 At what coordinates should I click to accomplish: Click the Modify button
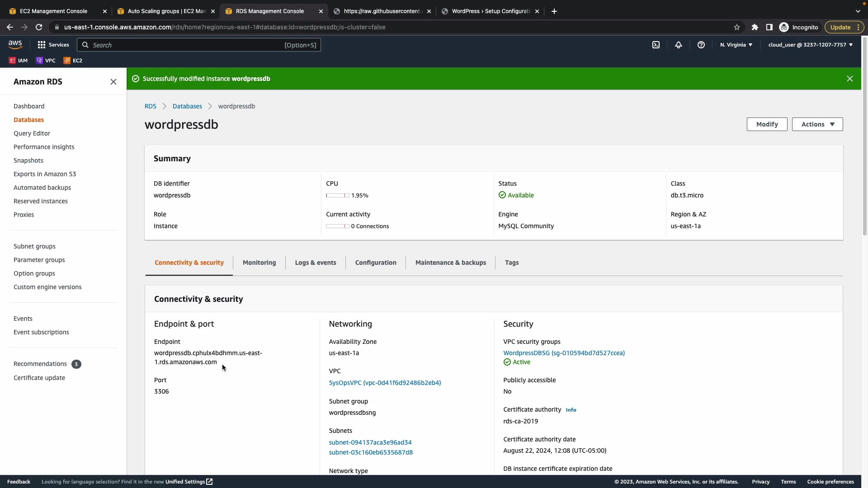[x=767, y=124]
